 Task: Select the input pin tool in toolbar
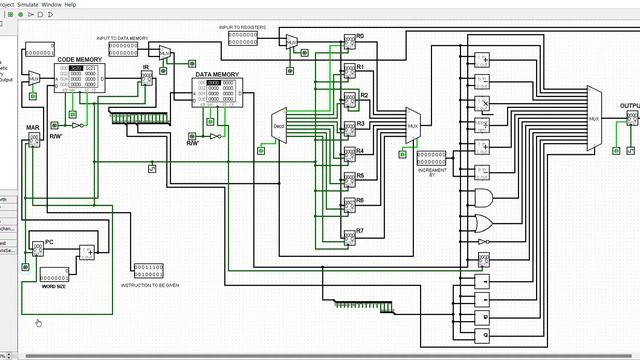click(10, 14)
